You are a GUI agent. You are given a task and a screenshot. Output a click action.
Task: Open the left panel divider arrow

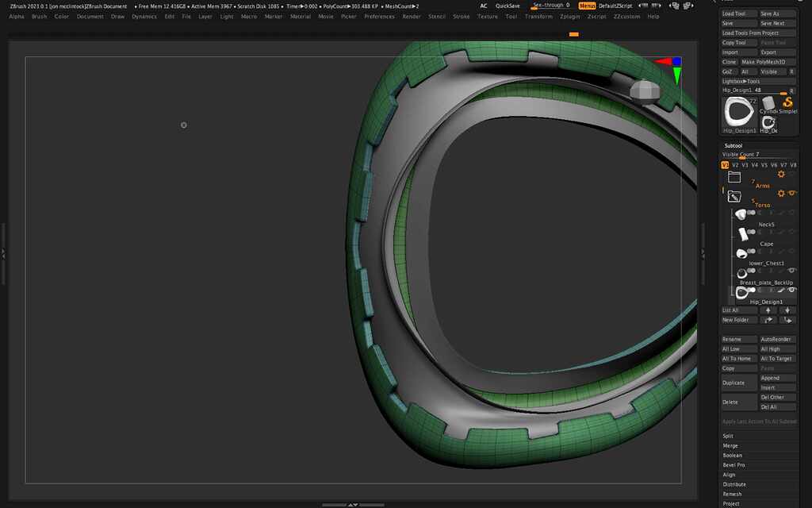[x=2, y=254]
